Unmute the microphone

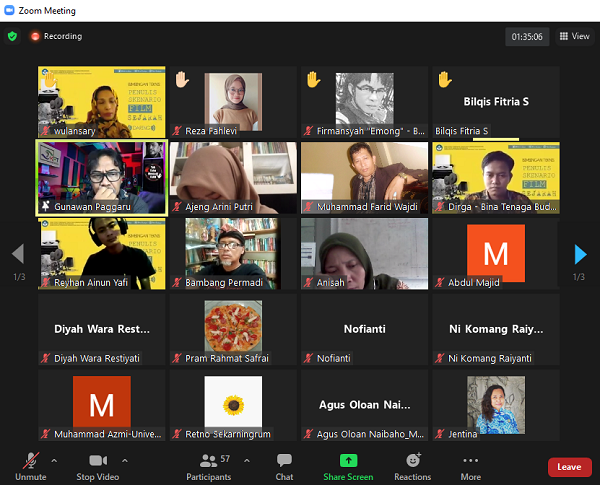31,466
